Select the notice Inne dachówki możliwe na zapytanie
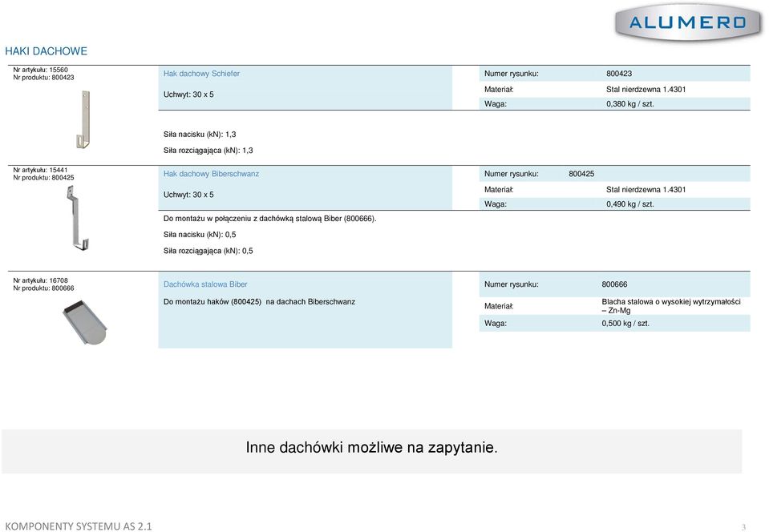This screenshot has height=532, width=769. (372, 447)
